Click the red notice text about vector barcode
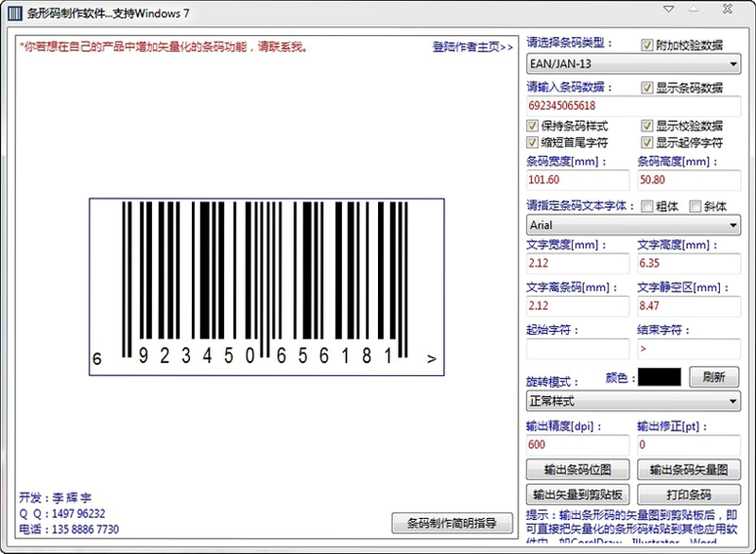 [163, 46]
